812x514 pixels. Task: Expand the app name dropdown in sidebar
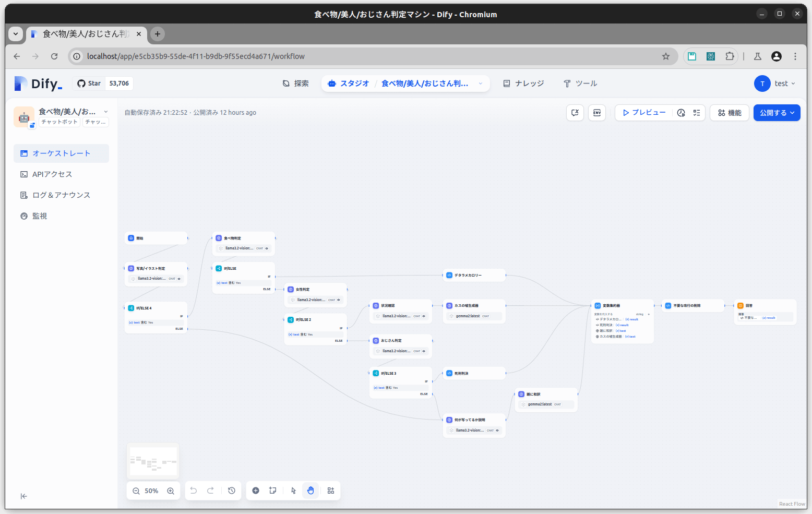click(x=106, y=112)
